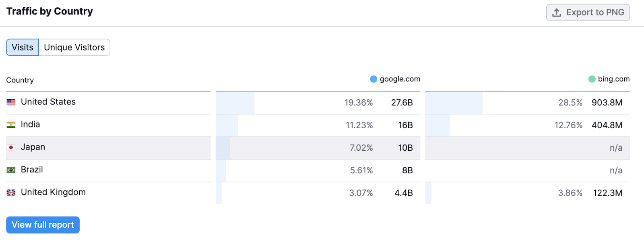The width and height of the screenshot is (644, 240).
Task: Click the Export to PNG button
Action: tap(588, 12)
